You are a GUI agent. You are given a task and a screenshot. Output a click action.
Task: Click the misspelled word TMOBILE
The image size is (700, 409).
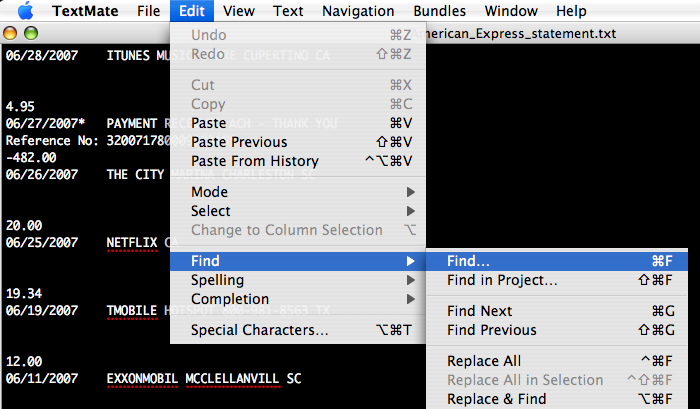(x=132, y=310)
